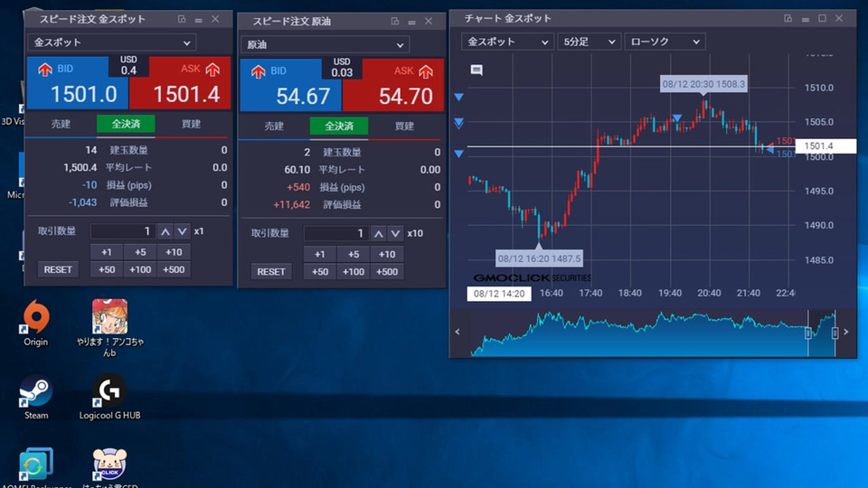Add +5 quantity in the gold window

pyautogui.click(x=140, y=252)
